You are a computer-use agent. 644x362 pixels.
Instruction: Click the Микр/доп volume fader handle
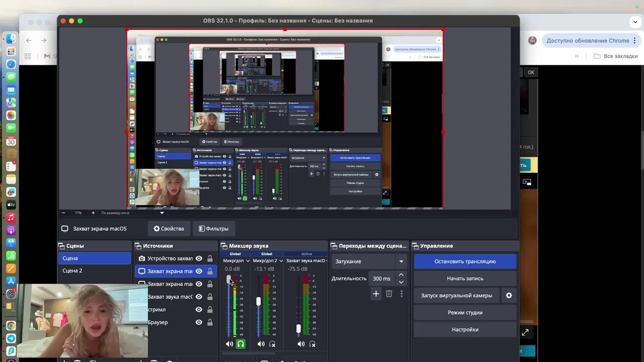(x=228, y=279)
